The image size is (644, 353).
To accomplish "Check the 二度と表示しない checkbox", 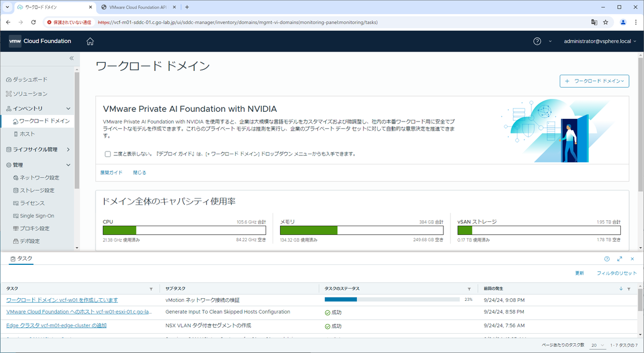I will coord(108,154).
